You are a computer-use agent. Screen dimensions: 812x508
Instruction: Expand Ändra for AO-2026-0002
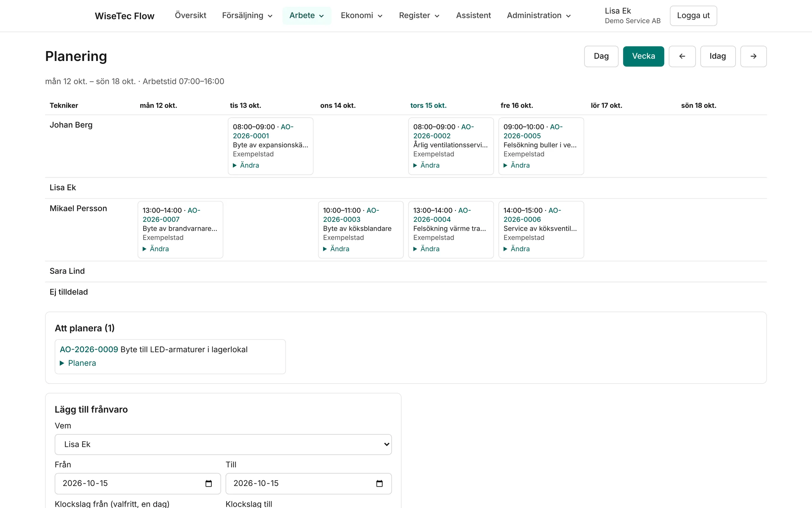click(426, 165)
